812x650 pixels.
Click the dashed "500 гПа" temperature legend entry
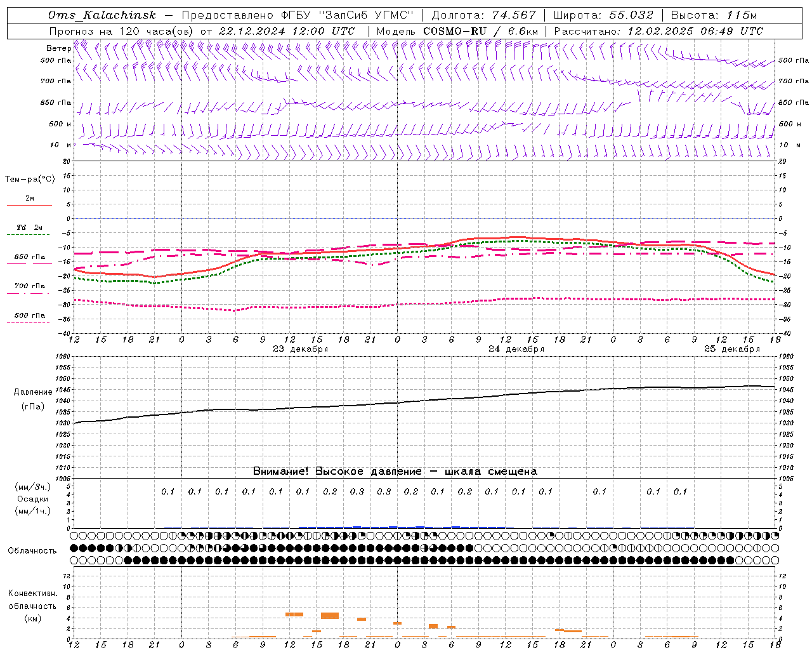coord(30,315)
